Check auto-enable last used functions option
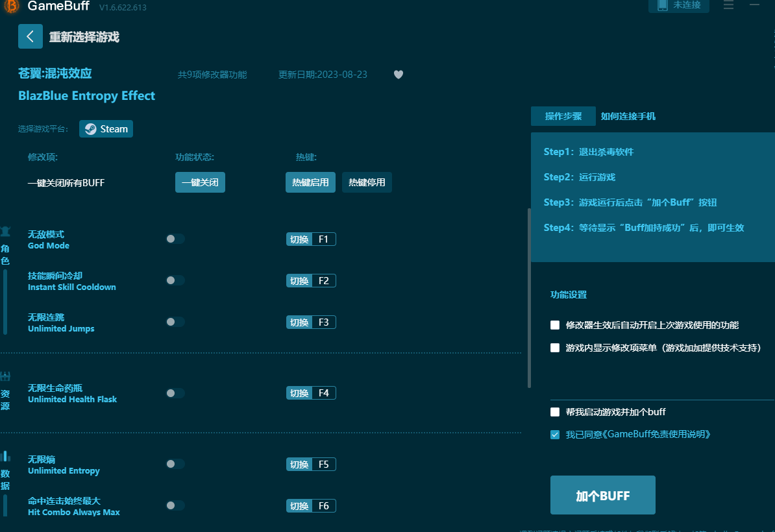 (x=555, y=325)
